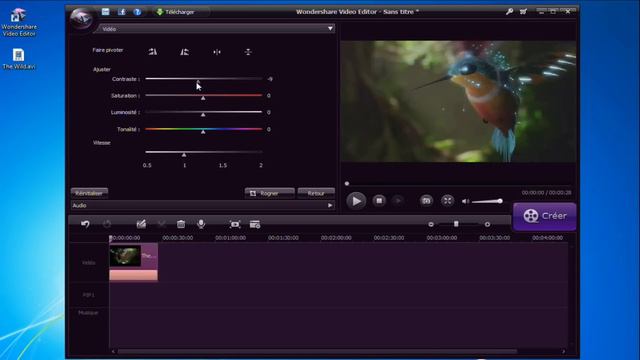Image resolution: width=640 pixels, height=360 pixels.
Task: Click the undo arrow in timeline toolbar
Action: tap(85, 224)
